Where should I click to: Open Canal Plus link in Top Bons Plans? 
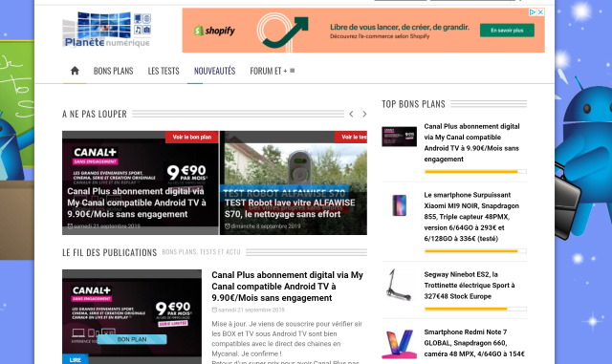pos(471,142)
